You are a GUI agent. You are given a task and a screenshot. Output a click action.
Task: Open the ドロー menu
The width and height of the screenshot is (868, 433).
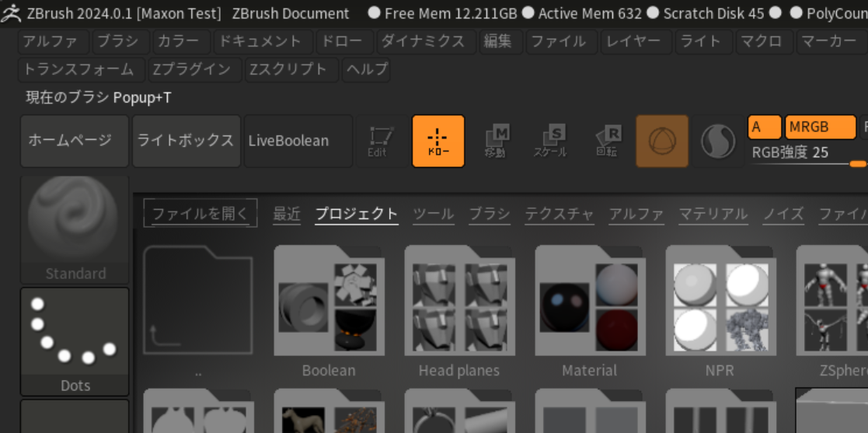(x=347, y=41)
